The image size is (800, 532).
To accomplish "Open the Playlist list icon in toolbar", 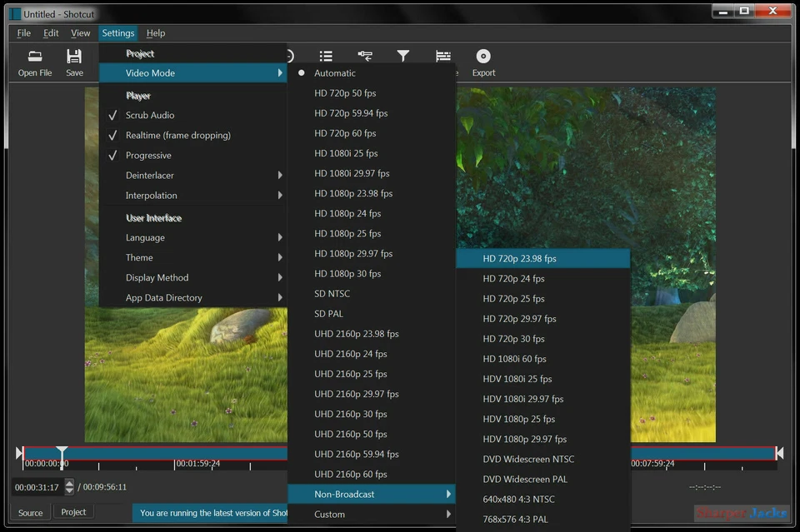I will click(x=326, y=57).
